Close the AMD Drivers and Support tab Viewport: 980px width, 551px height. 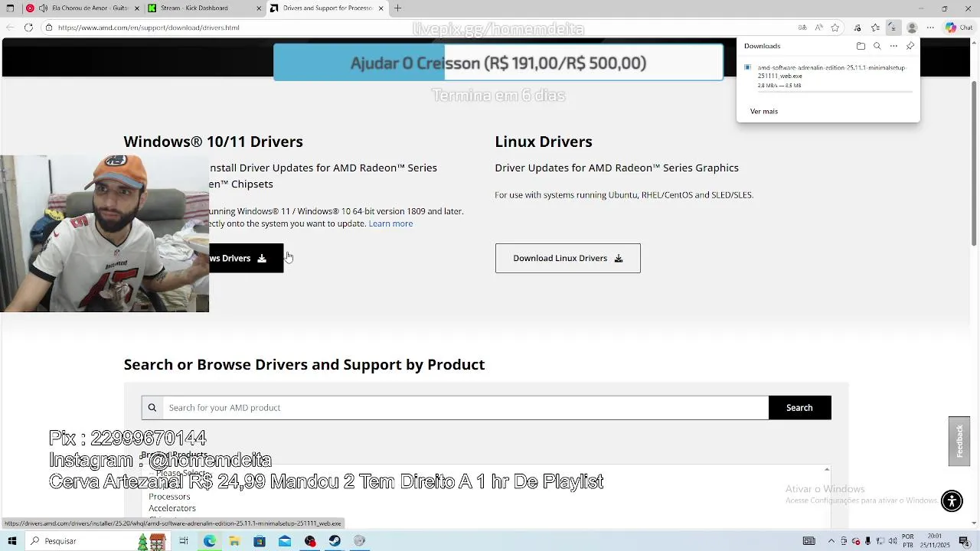point(381,8)
